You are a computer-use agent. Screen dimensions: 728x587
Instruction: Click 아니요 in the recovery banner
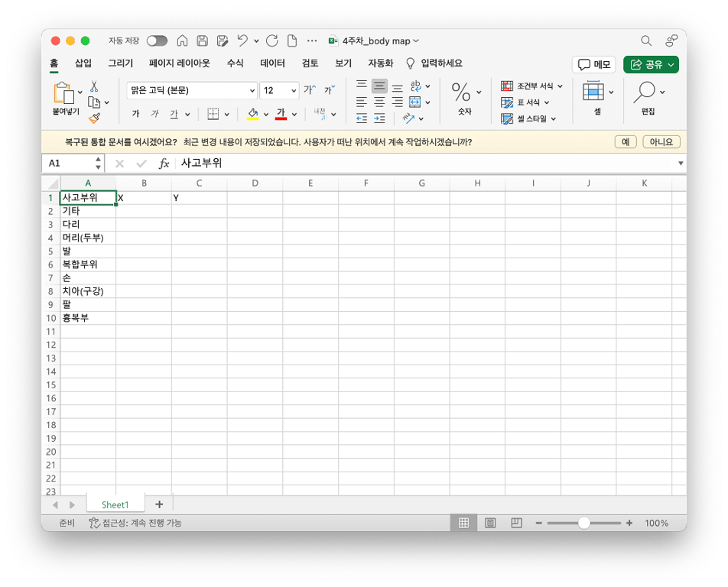point(661,142)
